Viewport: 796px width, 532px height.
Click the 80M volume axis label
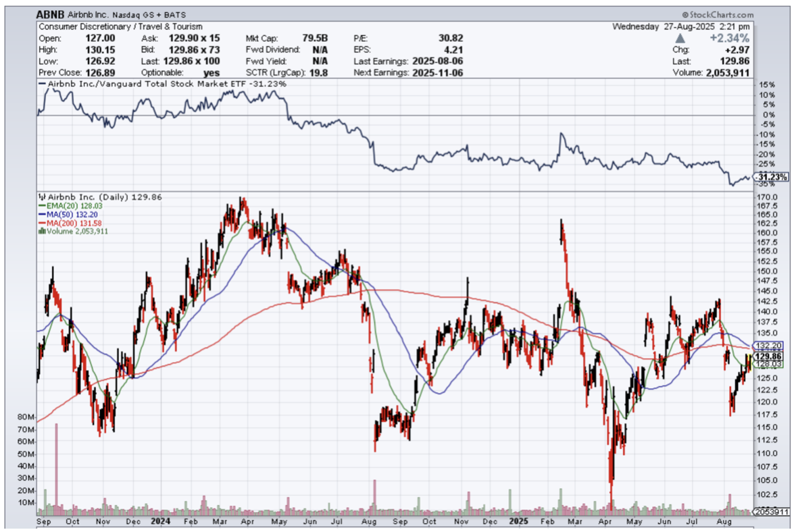pyautogui.click(x=26, y=417)
